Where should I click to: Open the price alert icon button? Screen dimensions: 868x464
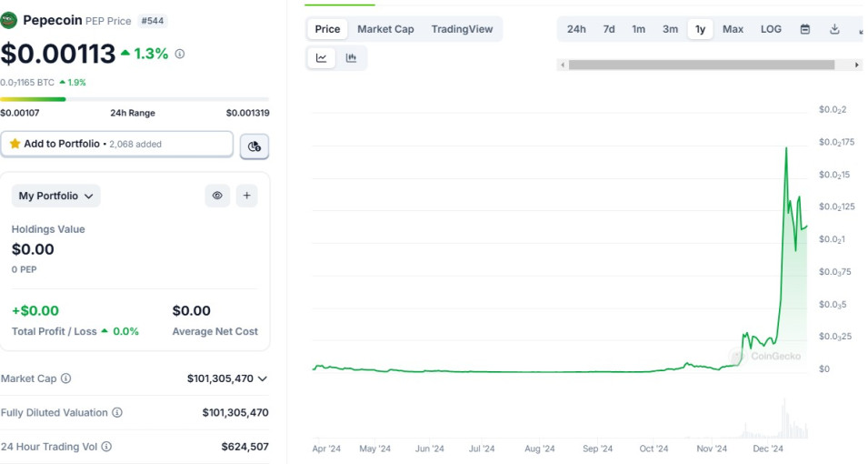254,146
